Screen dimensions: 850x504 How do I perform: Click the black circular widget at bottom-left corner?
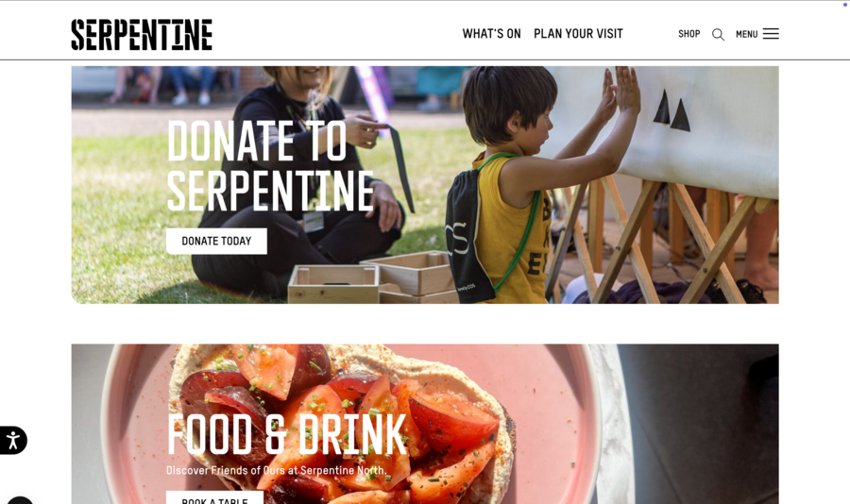pos(20,500)
